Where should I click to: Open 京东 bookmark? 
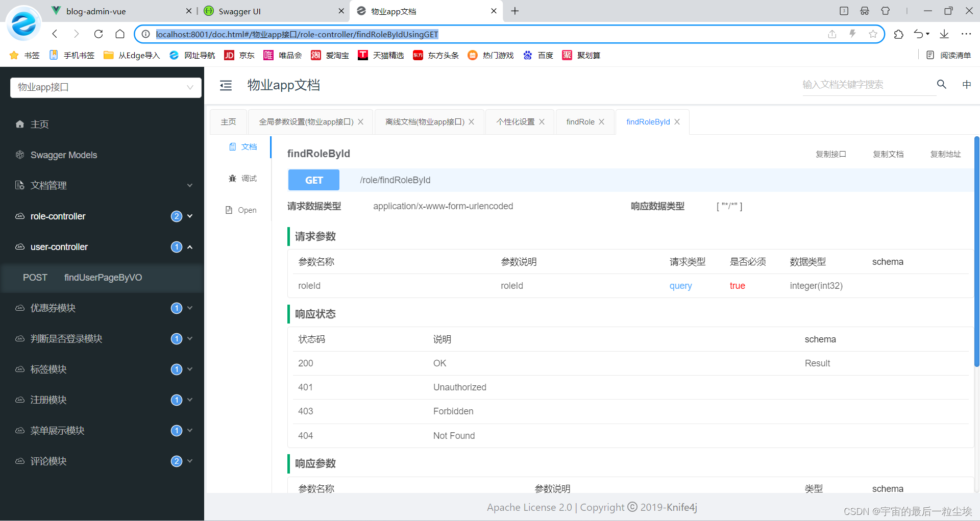click(x=239, y=55)
